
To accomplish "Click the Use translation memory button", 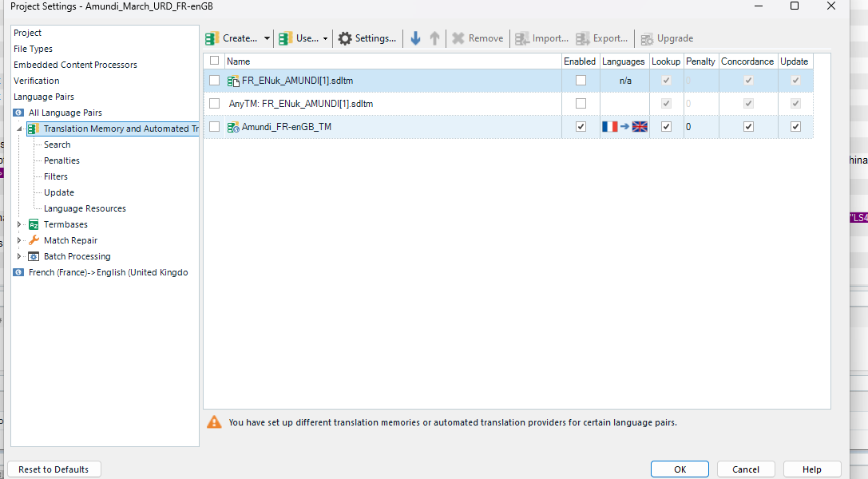I will (x=299, y=38).
